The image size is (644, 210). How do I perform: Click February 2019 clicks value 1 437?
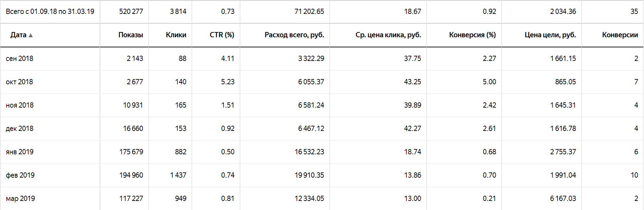(x=178, y=175)
